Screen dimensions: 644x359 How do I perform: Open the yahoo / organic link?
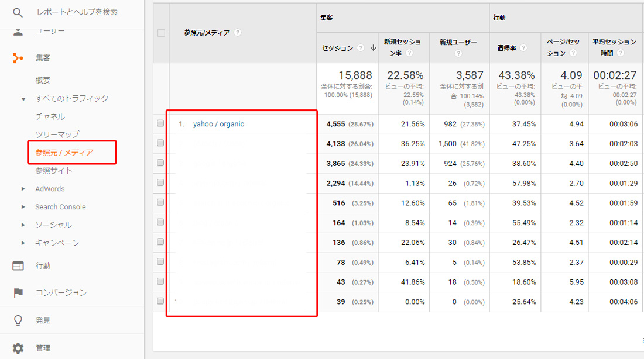click(x=218, y=124)
